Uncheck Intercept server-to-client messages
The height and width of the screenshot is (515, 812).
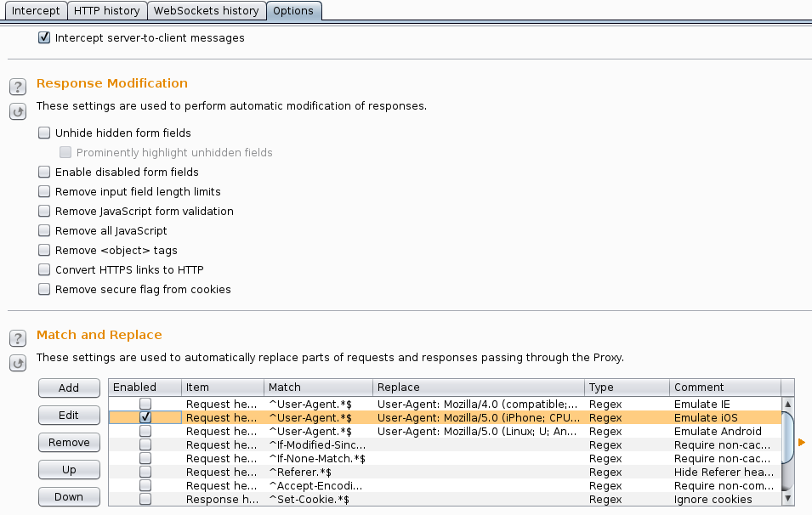coord(44,38)
